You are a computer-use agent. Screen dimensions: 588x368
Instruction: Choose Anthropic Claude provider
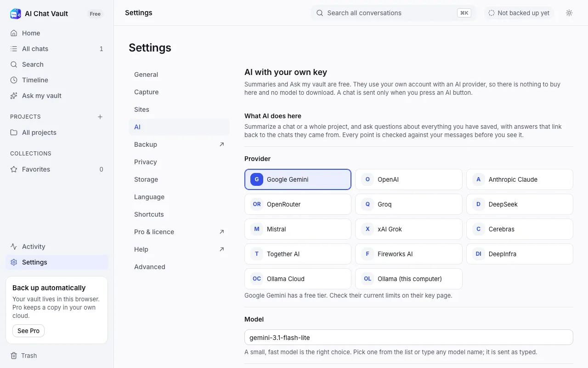click(520, 179)
